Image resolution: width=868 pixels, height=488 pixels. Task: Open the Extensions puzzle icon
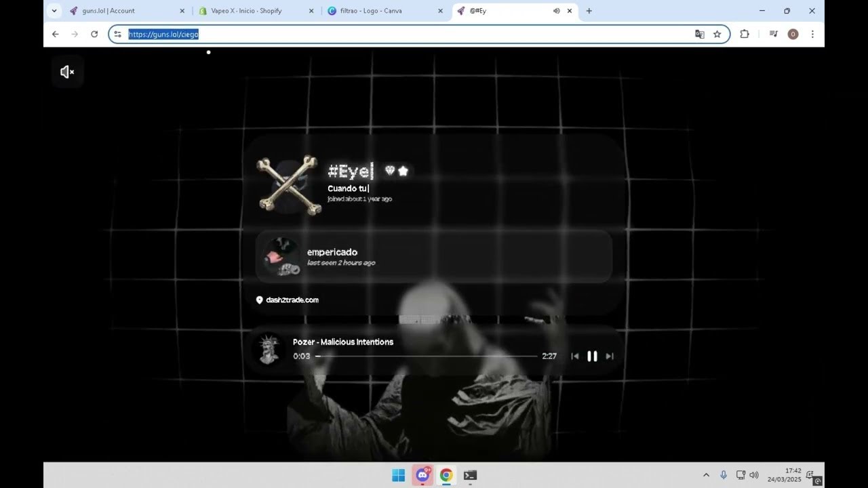[x=745, y=34]
